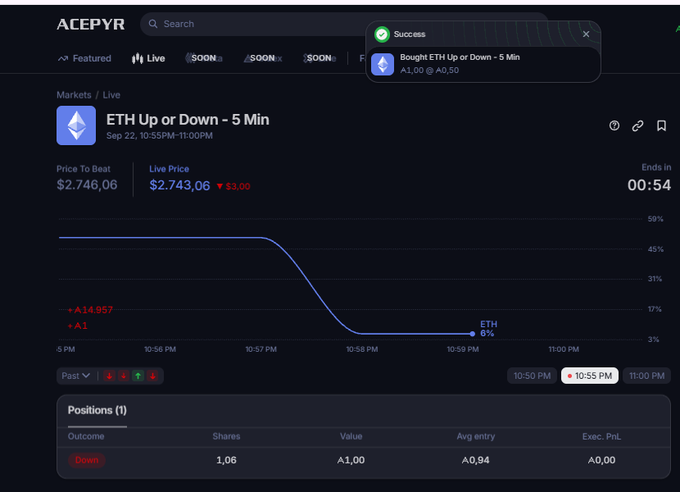
Task: Click the red $3,00 price change indicator
Action: click(233, 187)
